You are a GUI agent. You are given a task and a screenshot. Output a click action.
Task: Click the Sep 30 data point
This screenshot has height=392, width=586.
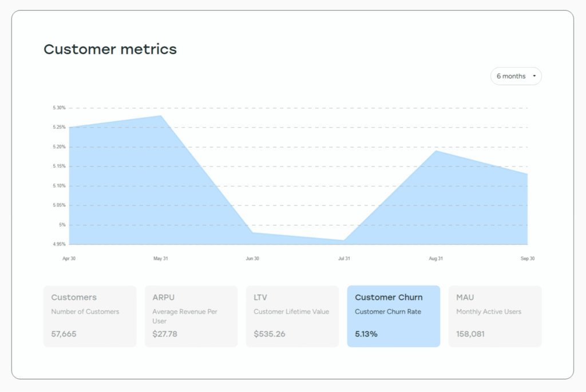coord(527,173)
